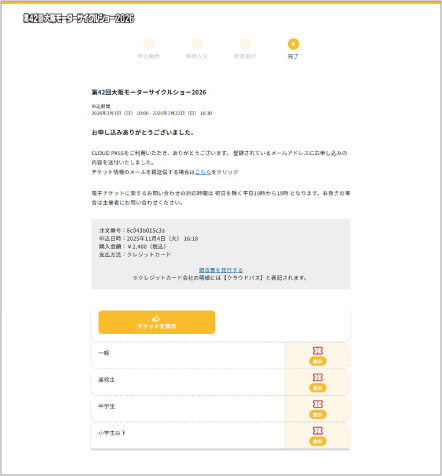Click the 完了 step label
The width and height of the screenshot is (442, 476).
point(293,56)
